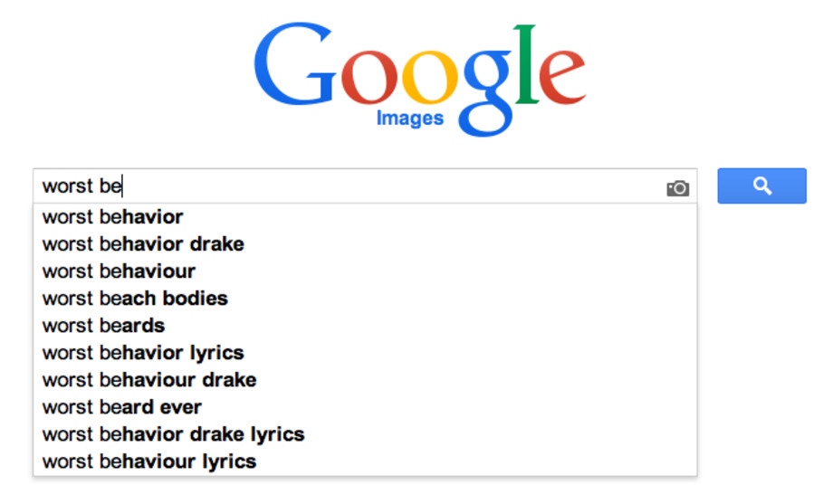Image resolution: width=833 pixels, height=504 pixels.
Task: Open search by image camera icon
Action: pyautogui.click(x=677, y=188)
